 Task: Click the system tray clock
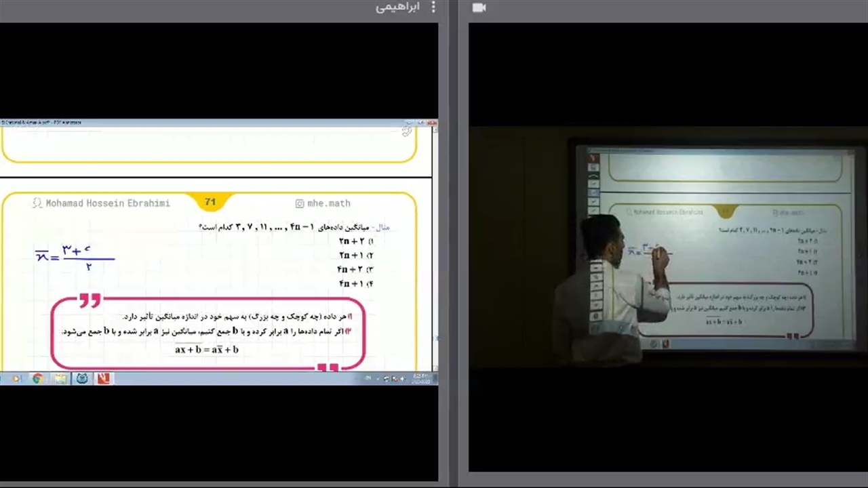pos(421,379)
